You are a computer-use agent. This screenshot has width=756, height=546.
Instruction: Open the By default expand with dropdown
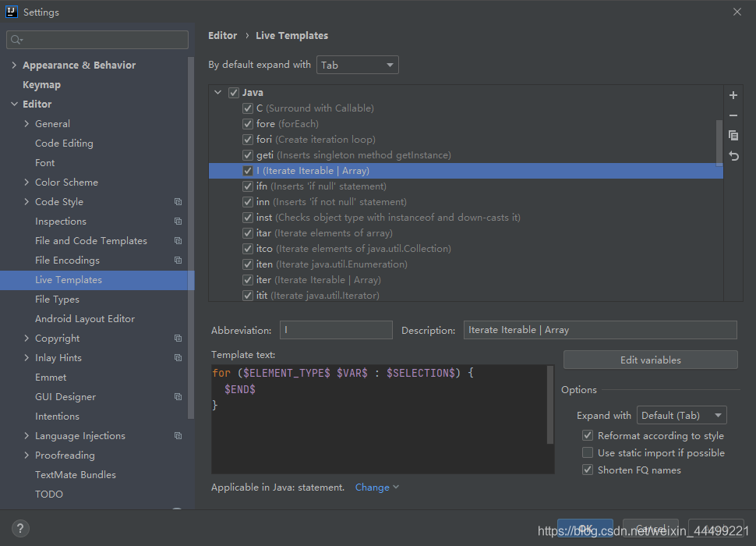click(357, 65)
